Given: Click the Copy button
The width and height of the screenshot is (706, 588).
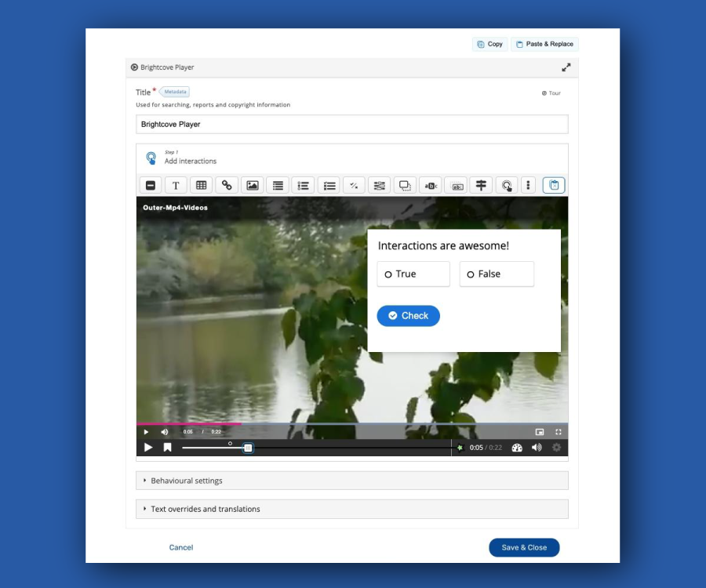Looking at the screenshot, I should coord(490,44).
